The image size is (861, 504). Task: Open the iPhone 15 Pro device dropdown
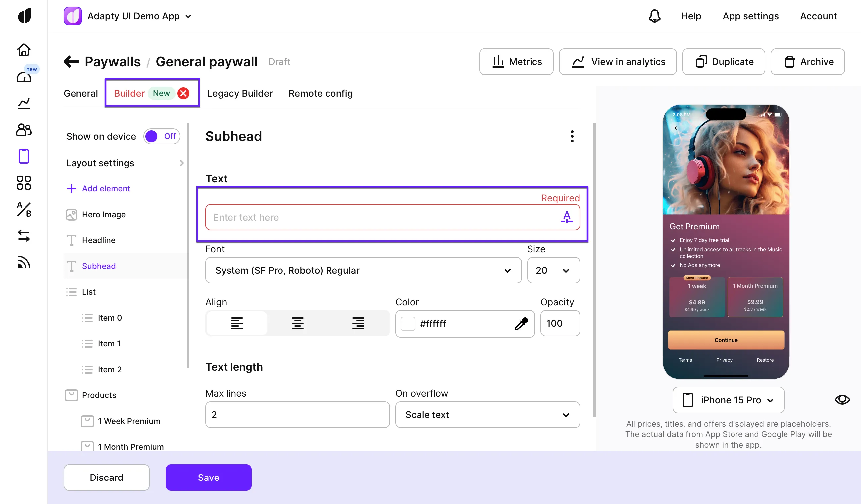point(728,400)
